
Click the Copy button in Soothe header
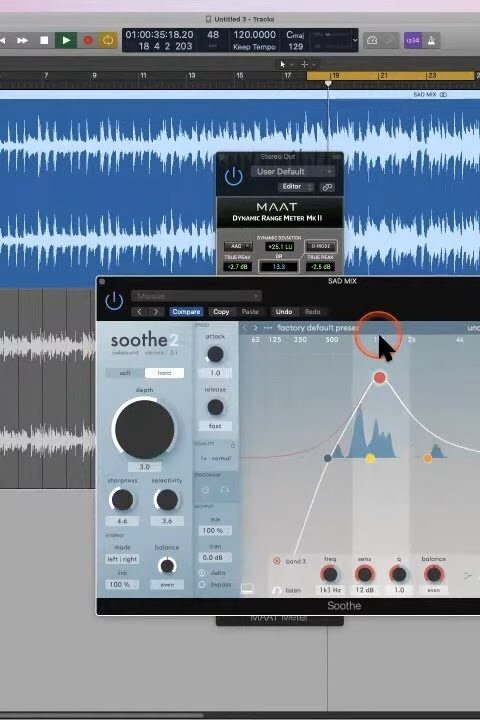click(221, 312)
